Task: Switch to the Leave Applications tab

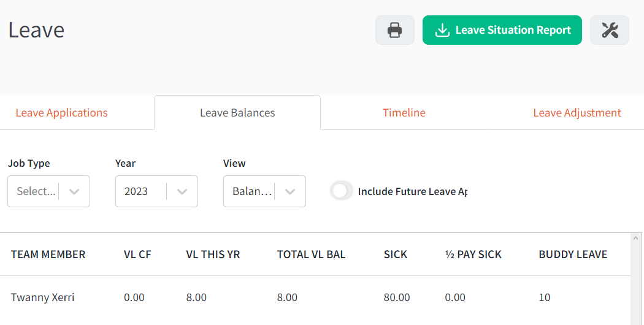Action: [61, 113]
